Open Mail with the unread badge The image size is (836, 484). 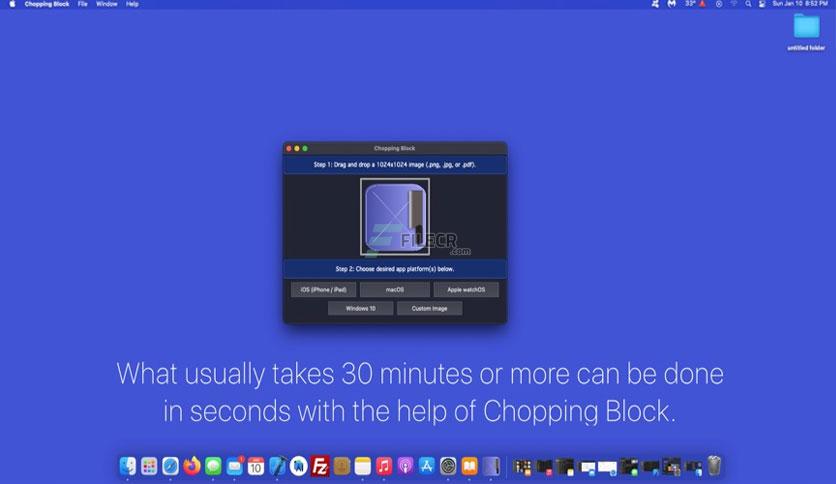point(235,466)
